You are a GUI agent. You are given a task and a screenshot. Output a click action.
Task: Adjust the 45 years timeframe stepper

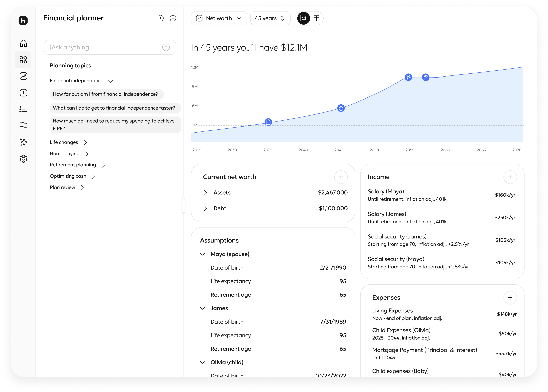(x=282, y=18)
